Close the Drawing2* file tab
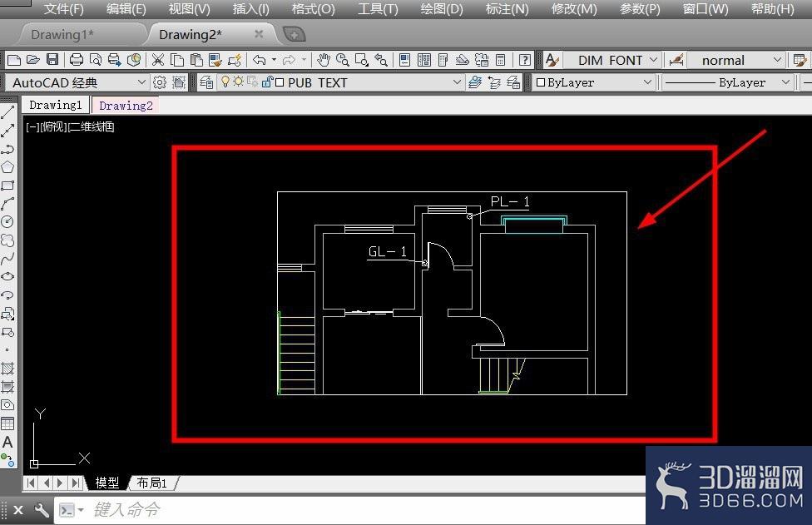The height and width of the screenshot is (525, 812). coord(259,34)
